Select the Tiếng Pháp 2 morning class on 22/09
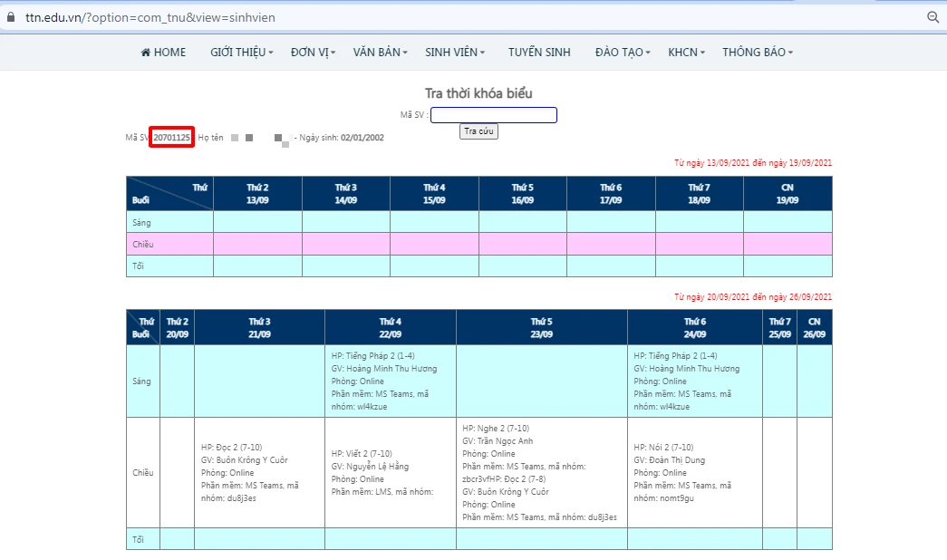The image size is (947, 560). tap(390, 381)
